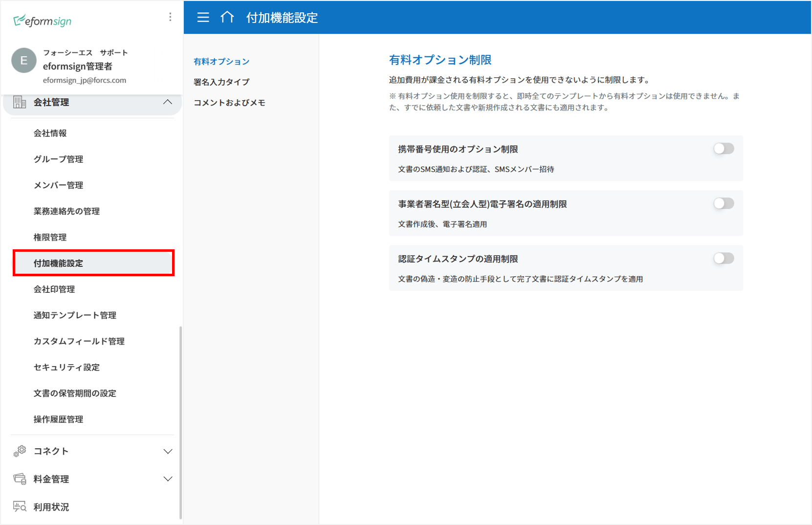The width and height of the screenshot is (812, 525).
Task: Go to home via house icon
Action: coord(227,18)
